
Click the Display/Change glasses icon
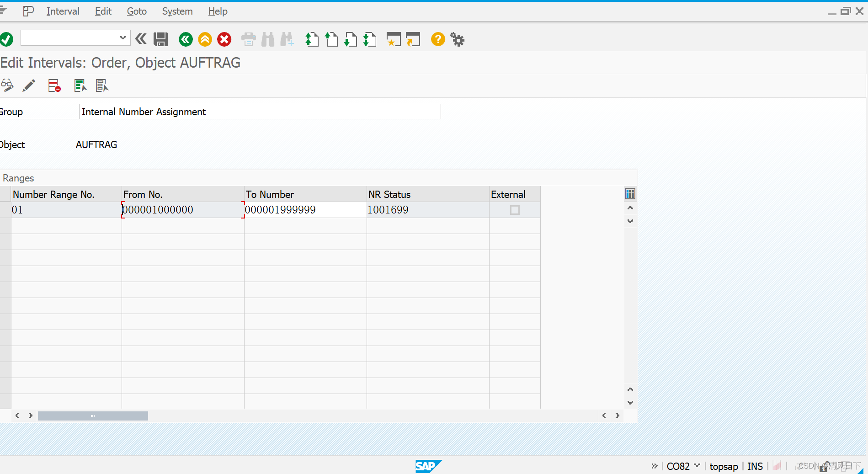click(x=7, y=85)
